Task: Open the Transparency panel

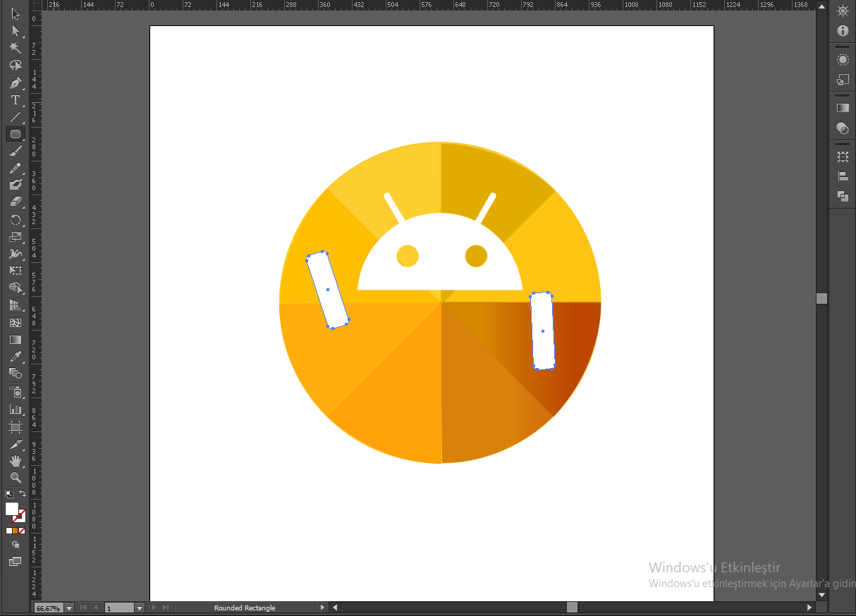Action: click(842, 128)
